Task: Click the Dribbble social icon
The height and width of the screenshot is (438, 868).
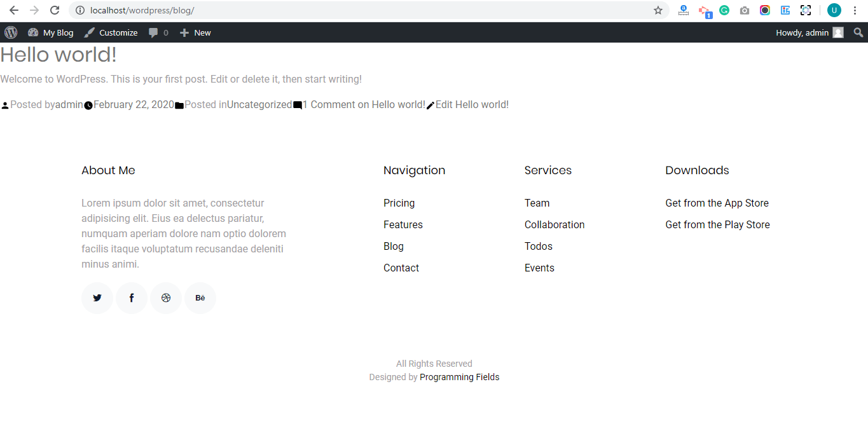Action: click(x=165, y=298)
